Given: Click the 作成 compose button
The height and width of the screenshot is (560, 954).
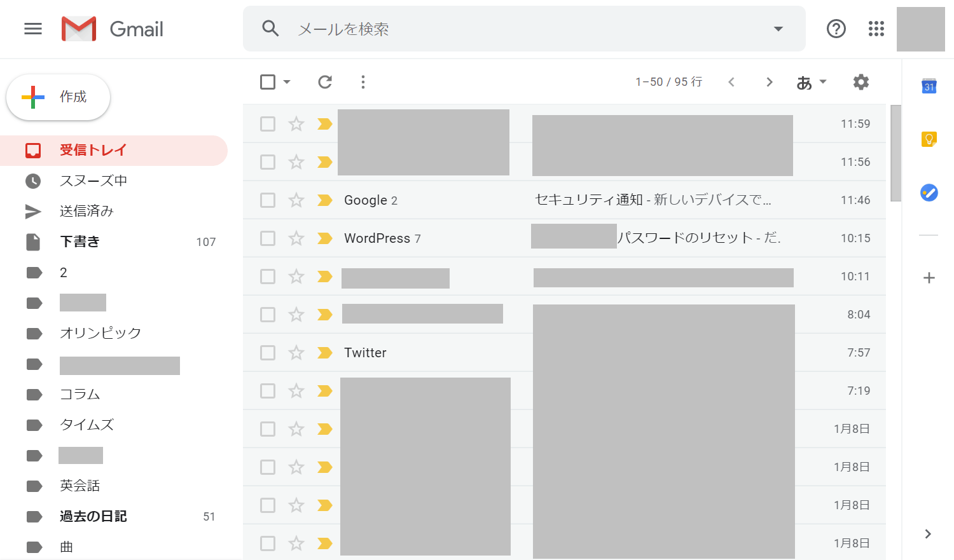Looking at the screenshot, I should [x=59, y=97].
